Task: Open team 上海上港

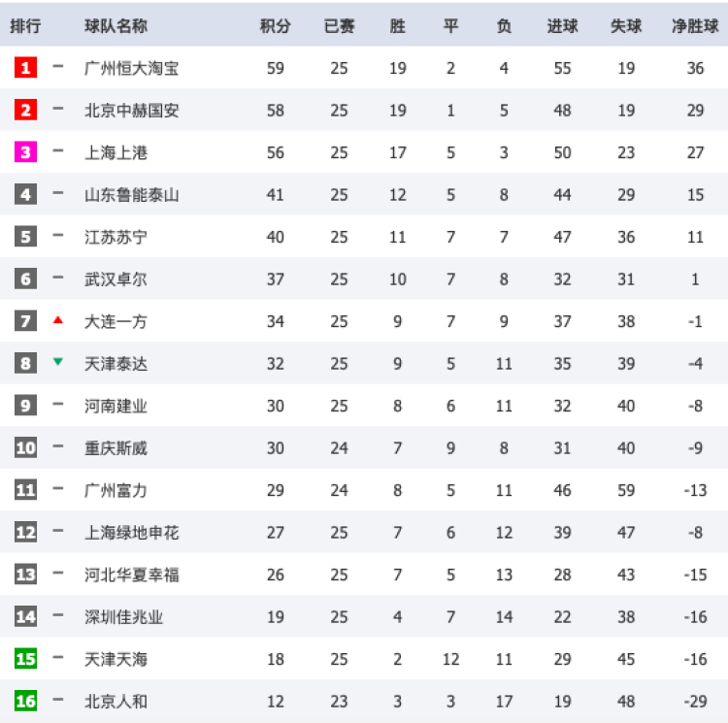Action: click(116, 152)
